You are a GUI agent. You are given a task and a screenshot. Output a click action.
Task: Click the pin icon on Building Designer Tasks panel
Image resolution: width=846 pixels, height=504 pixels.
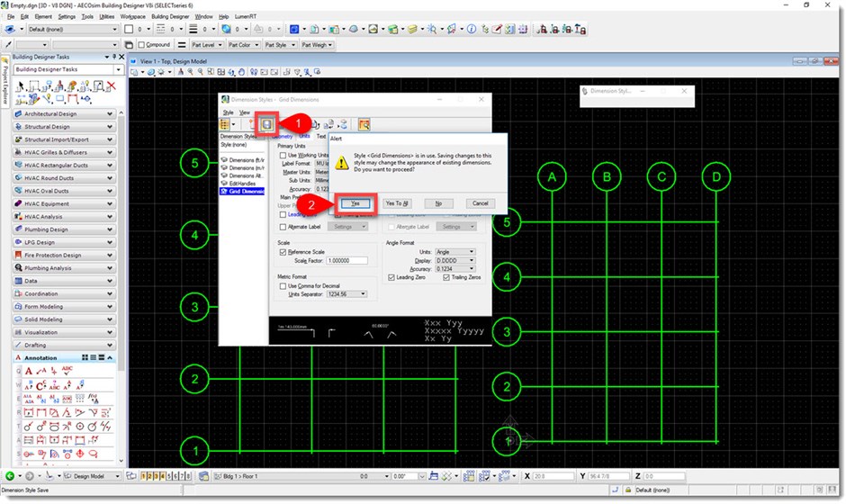[x=113, y=57]
